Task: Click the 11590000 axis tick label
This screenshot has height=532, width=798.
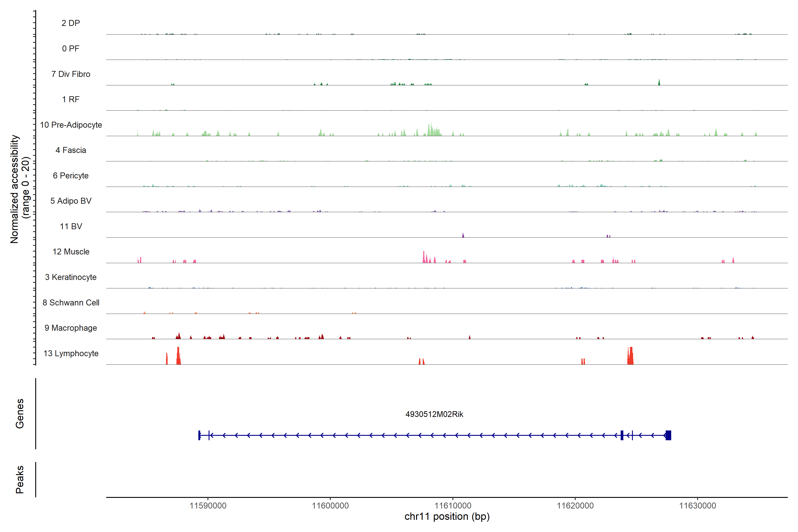Action: tap(208, 506)
